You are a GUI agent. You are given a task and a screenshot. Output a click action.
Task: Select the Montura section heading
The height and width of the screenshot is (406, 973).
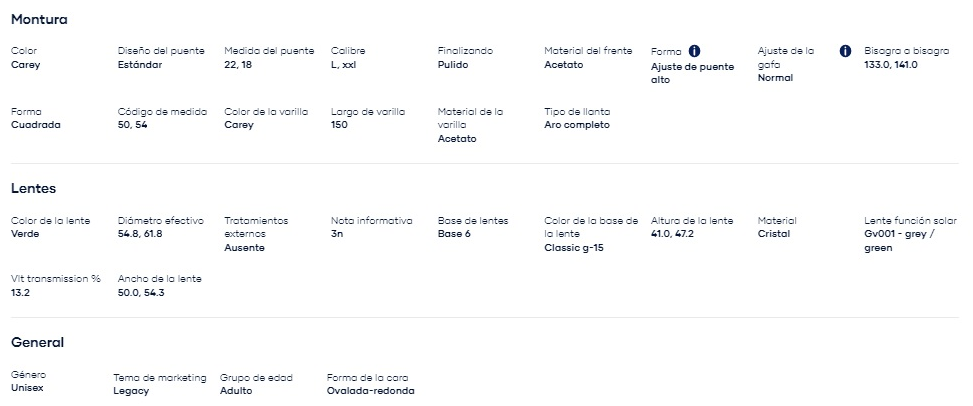pyautogui.click(x=39, y=19)
